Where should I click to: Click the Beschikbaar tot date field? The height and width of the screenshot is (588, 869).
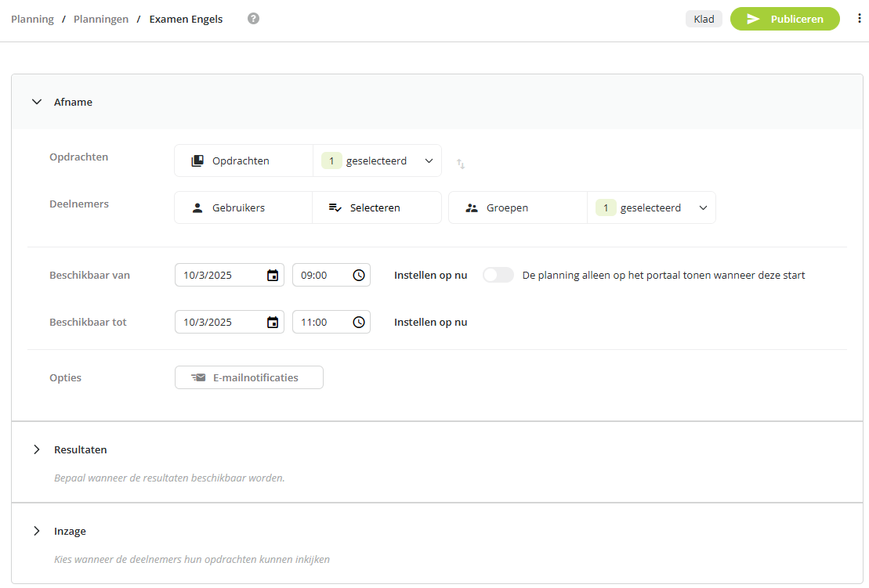click(230, 323)
